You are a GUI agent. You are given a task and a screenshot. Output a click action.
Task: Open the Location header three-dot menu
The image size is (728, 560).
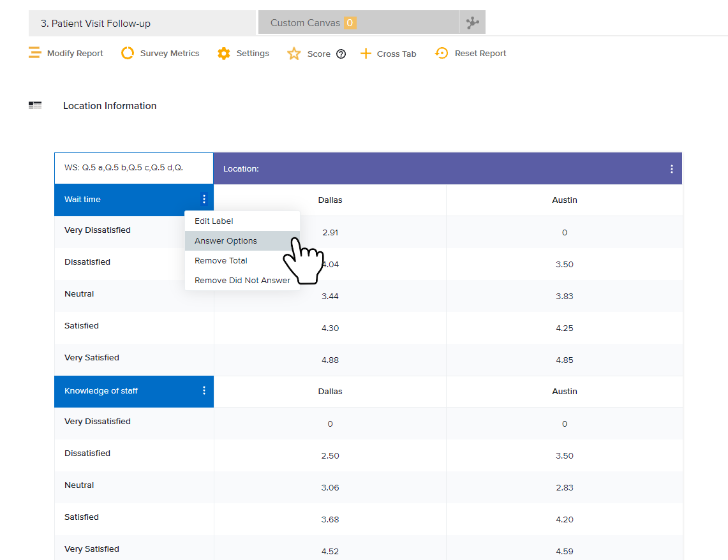click(671, 169)
